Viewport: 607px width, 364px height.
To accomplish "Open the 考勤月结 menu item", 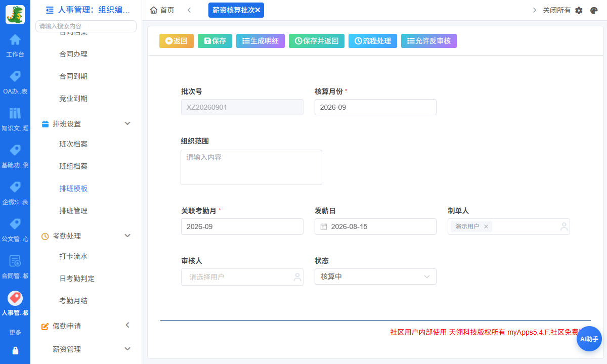I will click(x=73, y=301).
